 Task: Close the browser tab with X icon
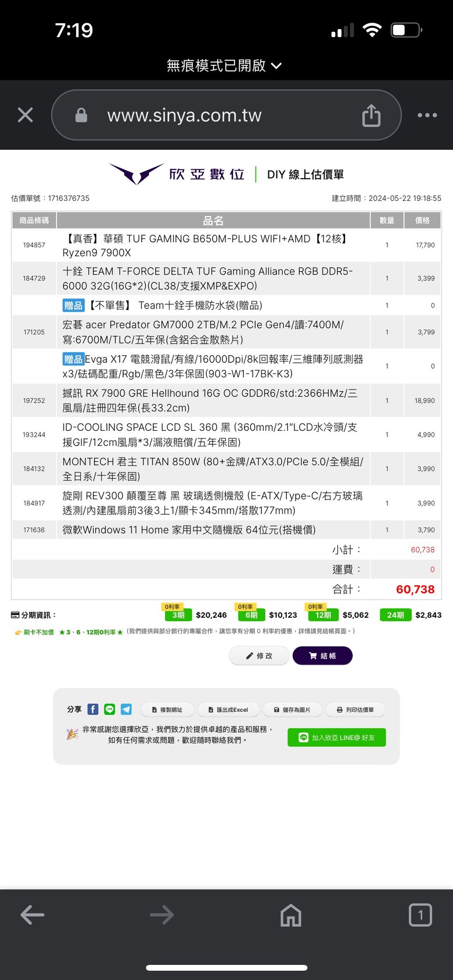(x=26, y=115)
